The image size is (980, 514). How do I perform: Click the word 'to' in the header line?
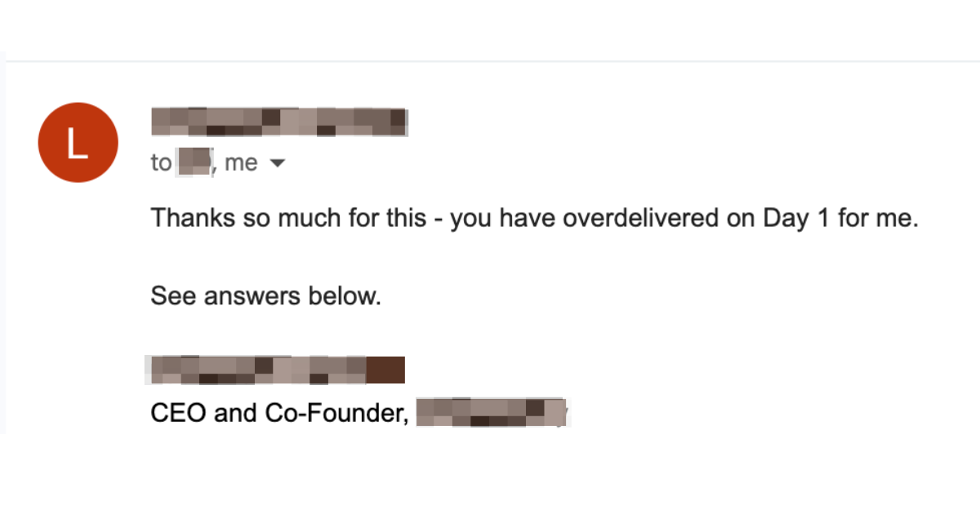(159, 162)
